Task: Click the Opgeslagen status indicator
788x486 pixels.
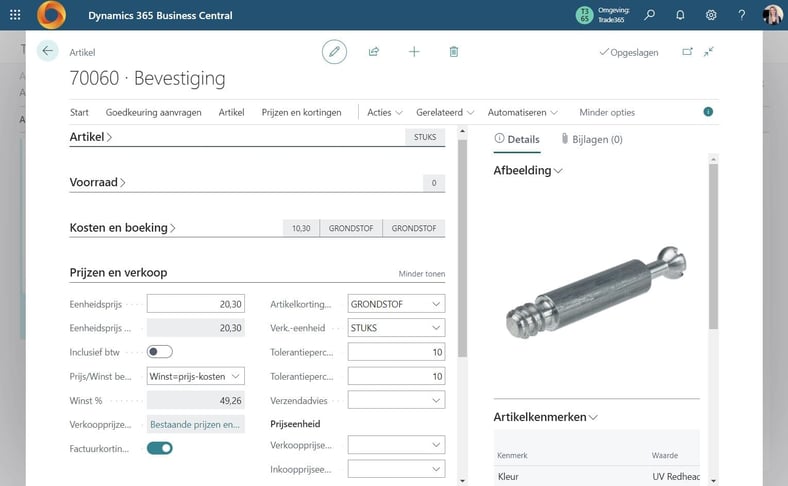Action: click(629, 52)
